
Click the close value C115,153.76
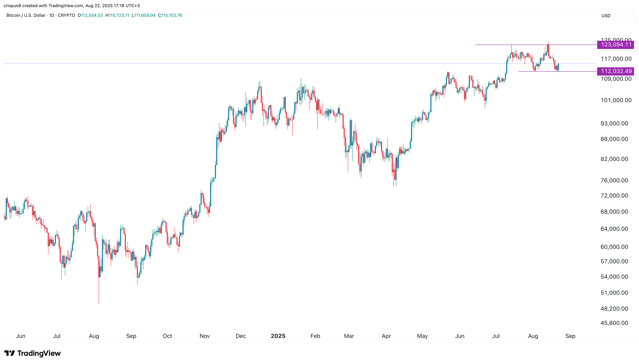(170, 15)
